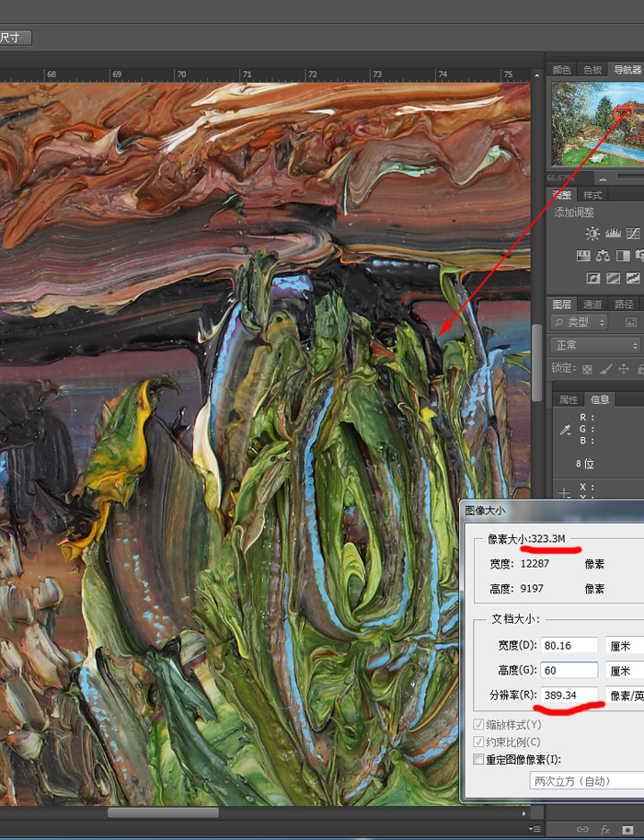
Task: Add a Threshold adjustment icon
Action: tap(633, 278)
